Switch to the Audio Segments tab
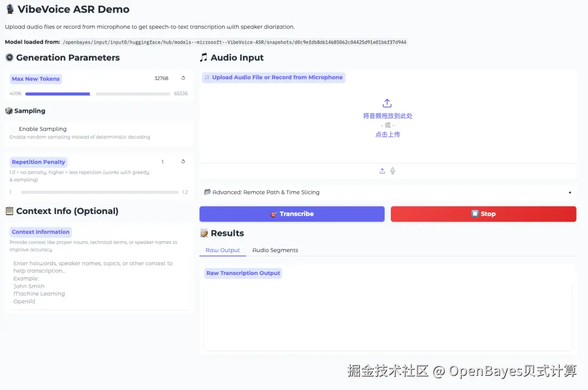 pyautogui.click(x=275, y=250)
